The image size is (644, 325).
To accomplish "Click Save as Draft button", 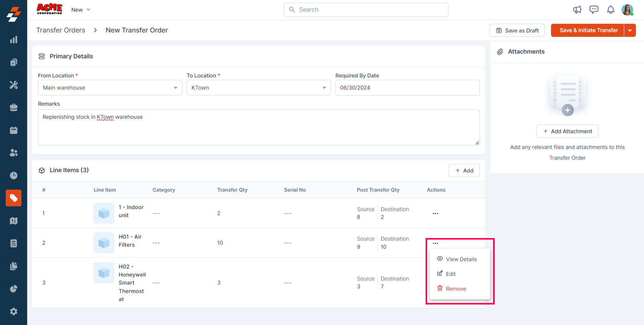I will [x=517, y=31].
